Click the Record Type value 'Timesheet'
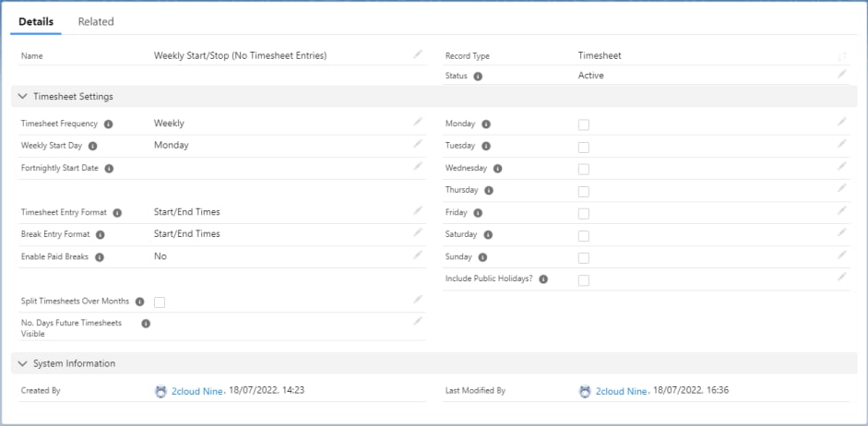Screen dimensions: 868x426 [600, 55]
